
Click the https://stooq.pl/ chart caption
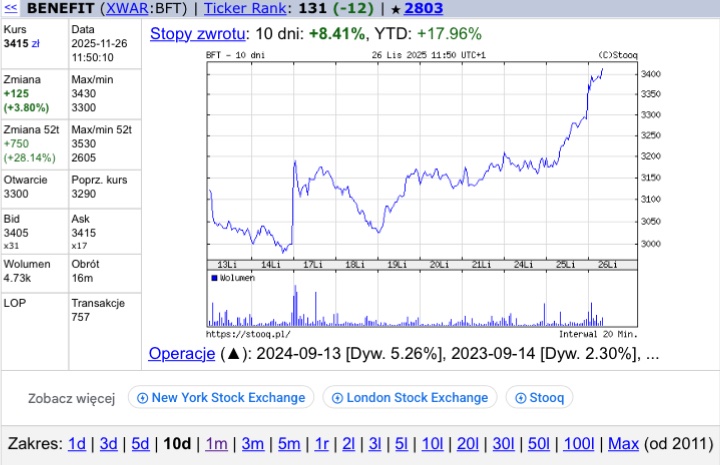(248, 334)
